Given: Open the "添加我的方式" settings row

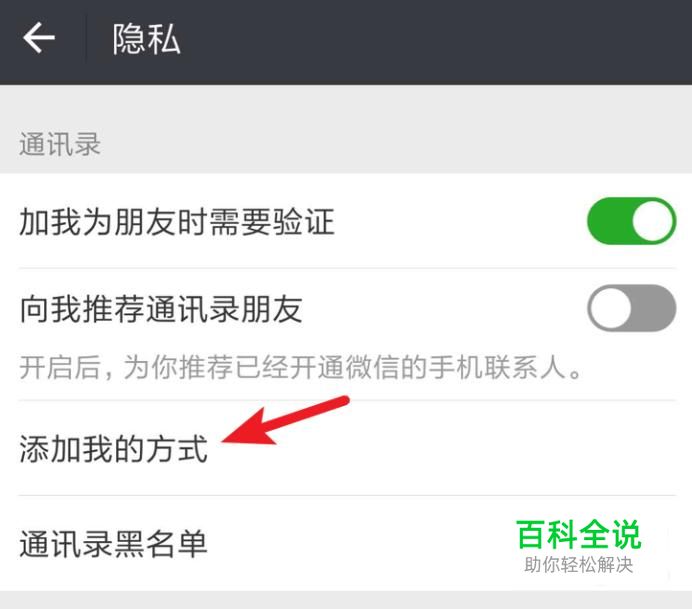Looking at the screenshot, I should 346,448.
